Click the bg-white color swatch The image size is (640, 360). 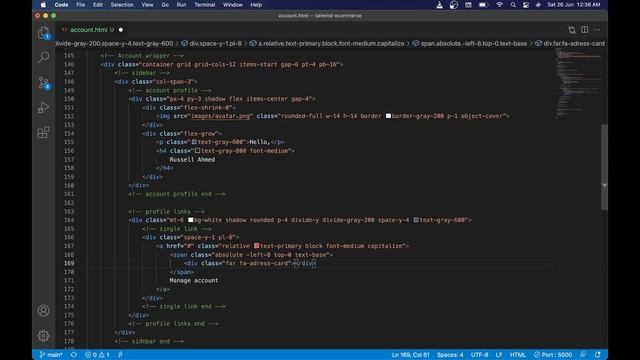click(190, 220)
